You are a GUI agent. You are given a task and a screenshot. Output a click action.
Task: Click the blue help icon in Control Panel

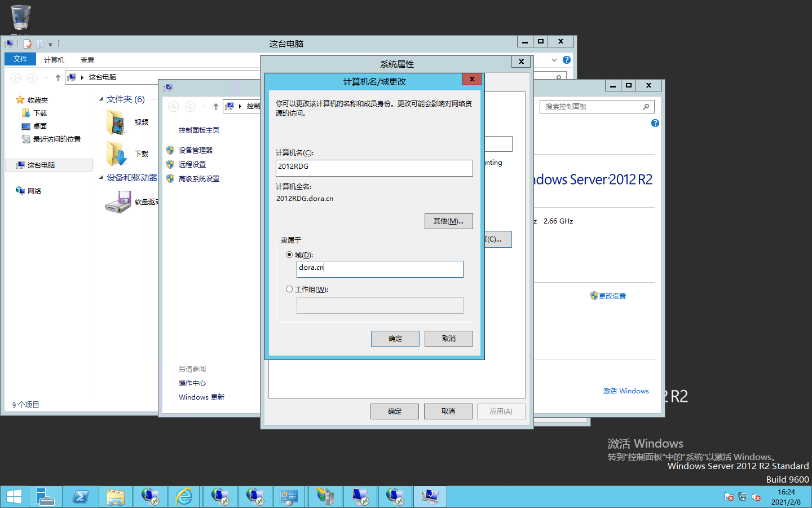click(655, 123)
